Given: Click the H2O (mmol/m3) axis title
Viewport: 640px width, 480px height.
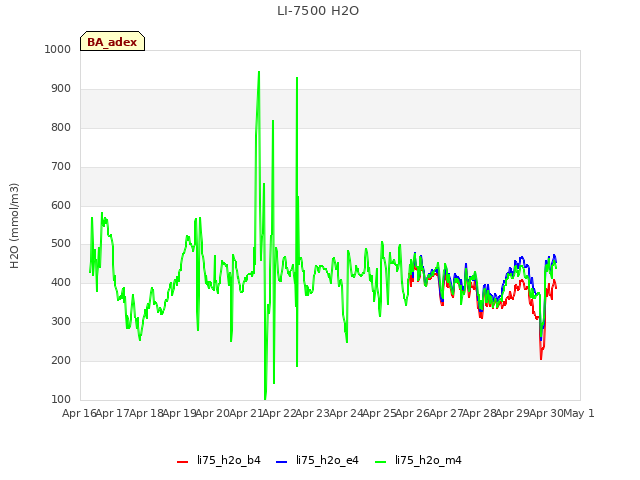Looking at the screenshot, I should click(x=14, y=226).
